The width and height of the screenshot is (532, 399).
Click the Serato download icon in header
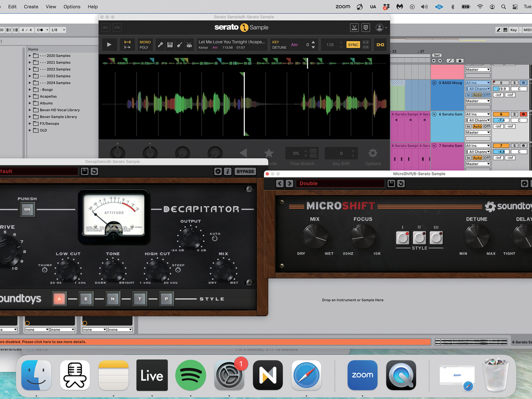[354, 27]
